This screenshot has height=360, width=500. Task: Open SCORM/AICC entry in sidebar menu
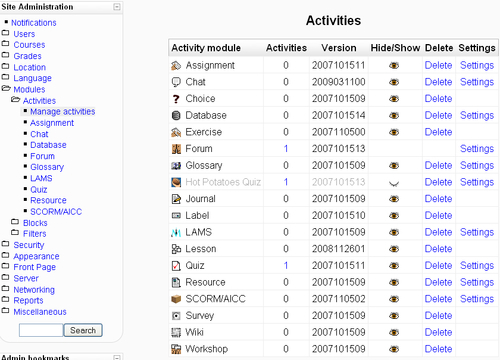point(56,212)
